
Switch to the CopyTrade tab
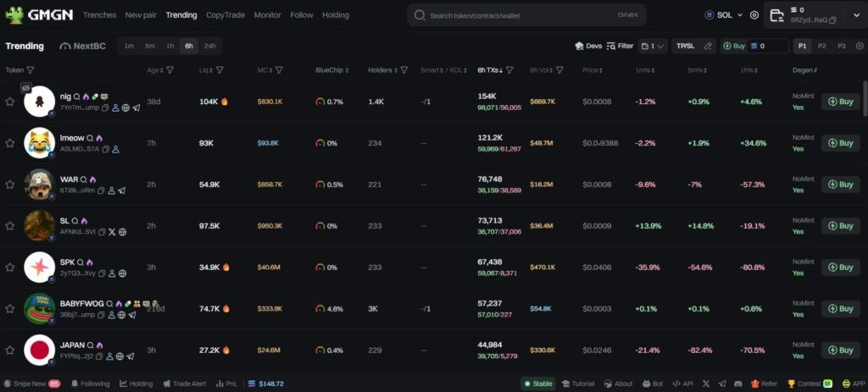click(225, 15)
